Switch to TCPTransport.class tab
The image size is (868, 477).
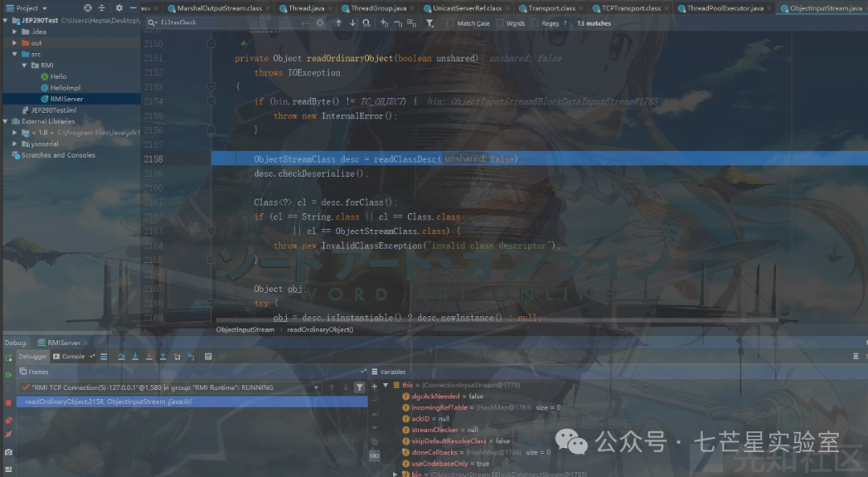631,8
